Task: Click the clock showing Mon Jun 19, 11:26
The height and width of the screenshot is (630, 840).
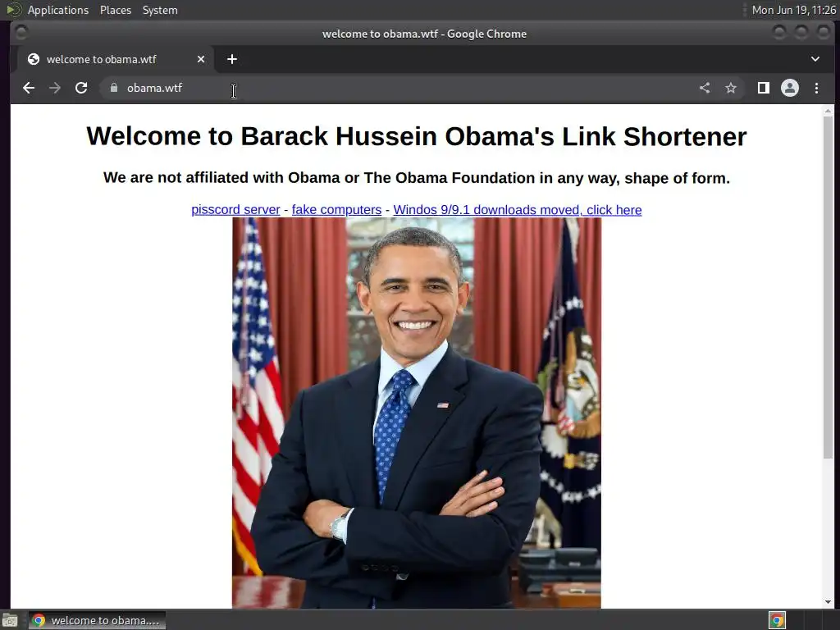Action: point(793,10)
